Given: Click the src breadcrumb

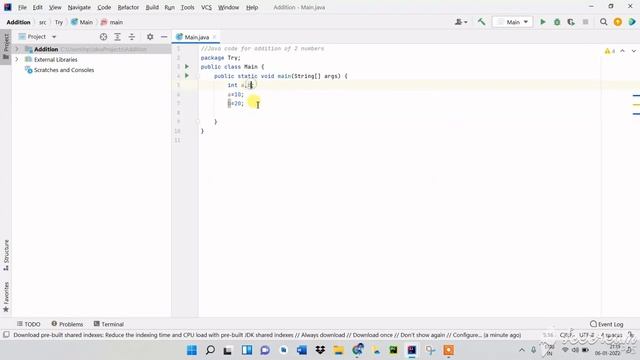Looking at the screenshot, I should 42,22.
